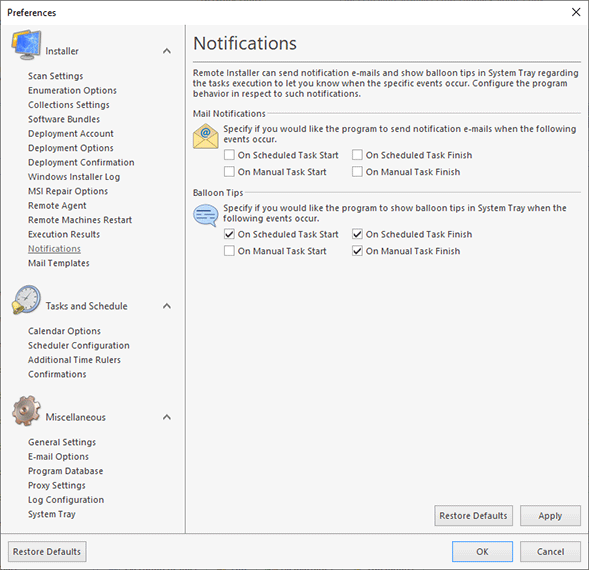Open Enumeration Options page
589x570 pixels.
click(x=72, y=91)
